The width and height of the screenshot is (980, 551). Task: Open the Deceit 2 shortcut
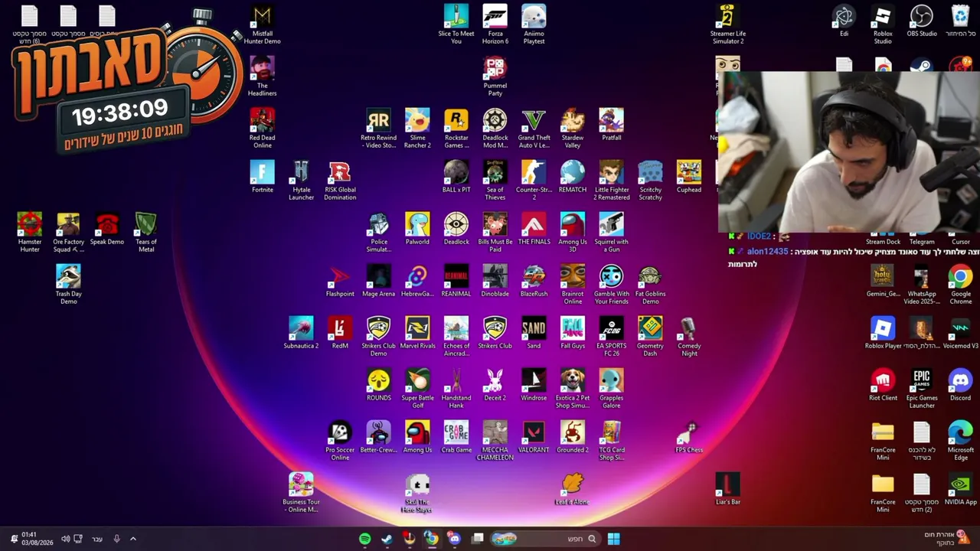pyautogui.click(x=495, y=386)
